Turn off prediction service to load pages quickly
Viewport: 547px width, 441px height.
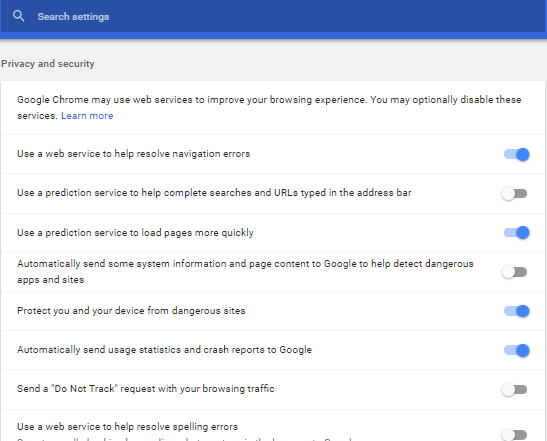tap(516, 233)
